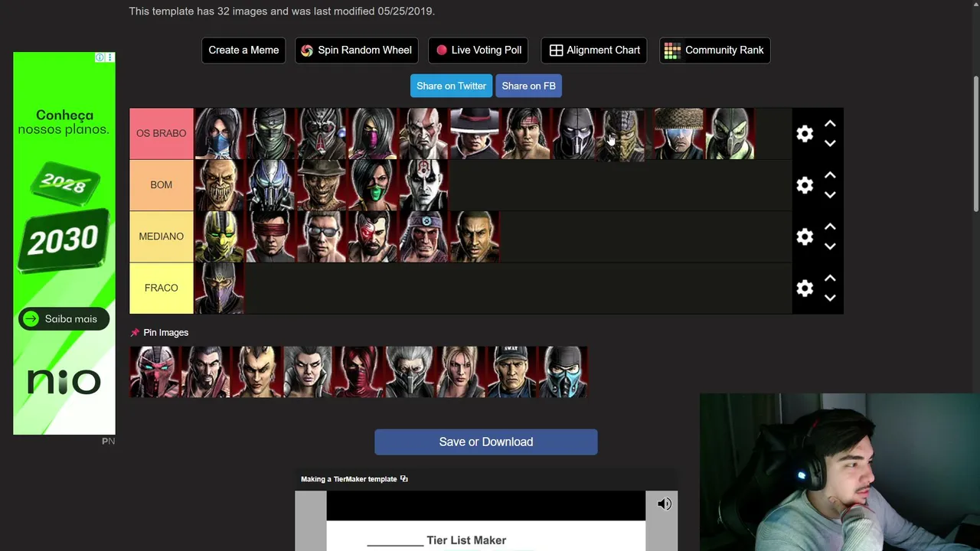Mute the video with the speaker icon

coord(665,504)
